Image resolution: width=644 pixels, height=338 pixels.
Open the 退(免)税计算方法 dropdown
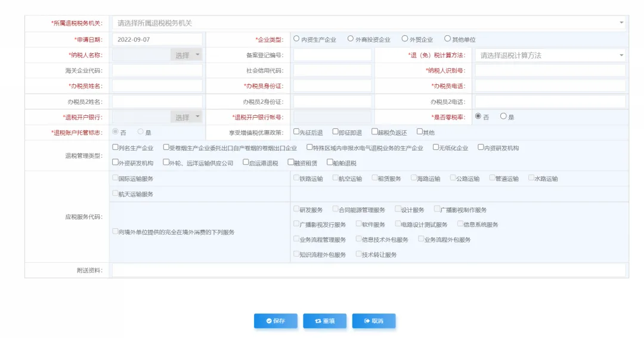550,55
